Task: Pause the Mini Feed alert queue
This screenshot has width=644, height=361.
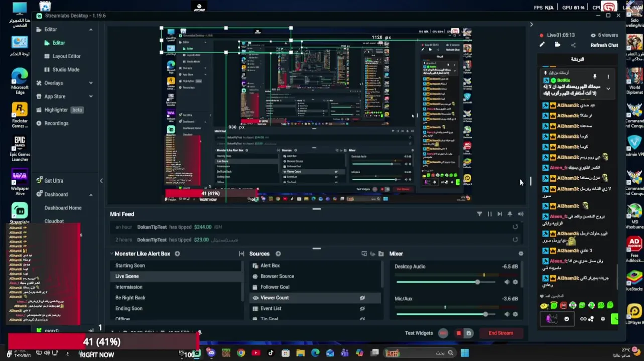Action: (x=490, y=214)
